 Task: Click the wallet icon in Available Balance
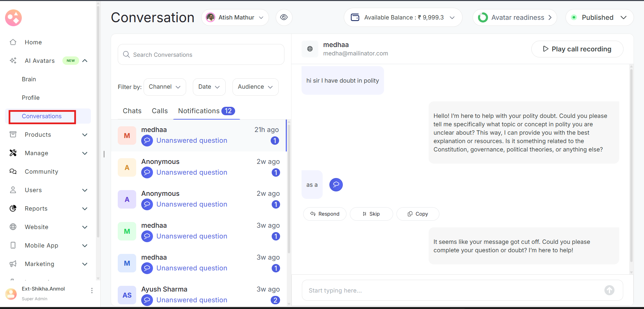point(355,17)
